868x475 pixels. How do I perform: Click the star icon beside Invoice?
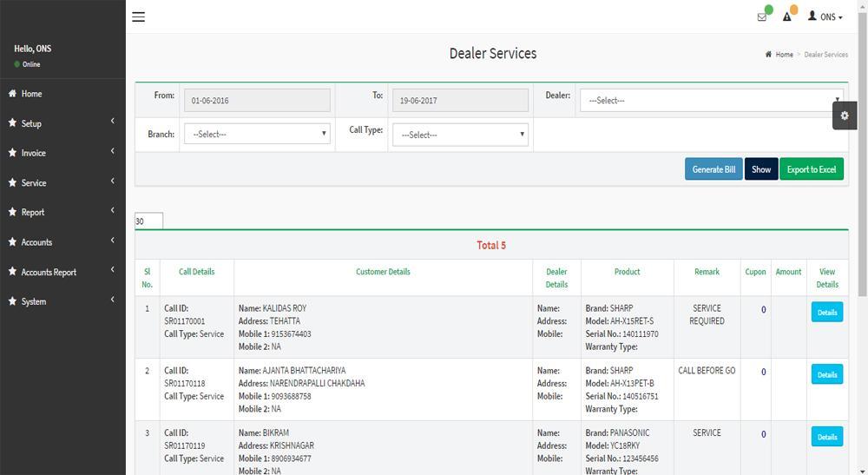click(12, 152)
